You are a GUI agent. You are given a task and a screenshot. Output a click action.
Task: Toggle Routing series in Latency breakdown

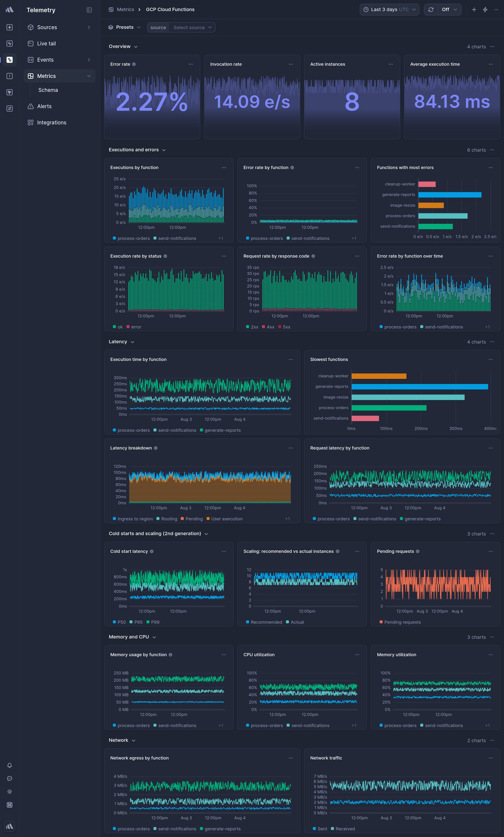click(x=167, y=519)
